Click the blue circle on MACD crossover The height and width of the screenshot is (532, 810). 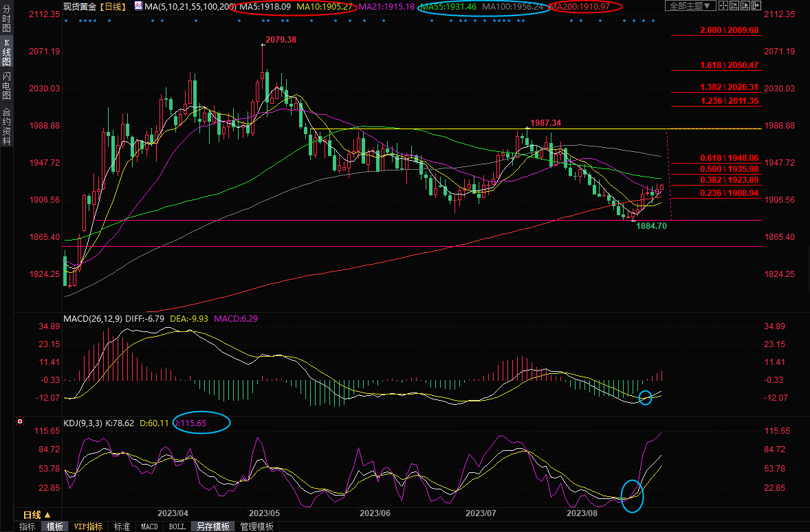[645, 397]
